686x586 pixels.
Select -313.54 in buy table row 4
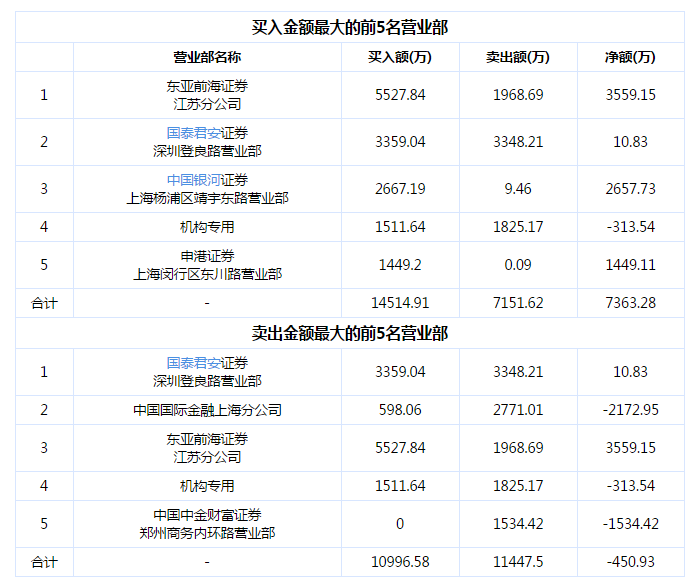click(630, 227)
